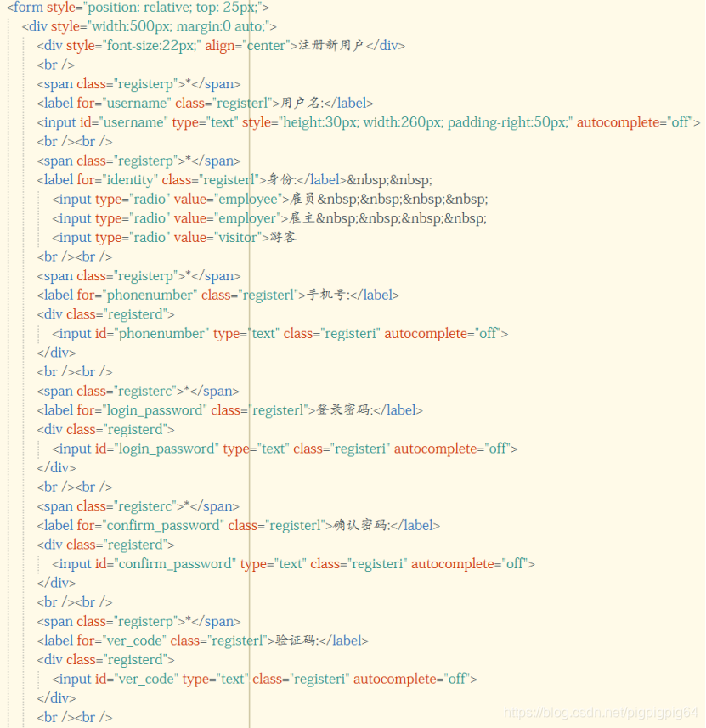Click the form tag with position relative style

coord(138,8)
